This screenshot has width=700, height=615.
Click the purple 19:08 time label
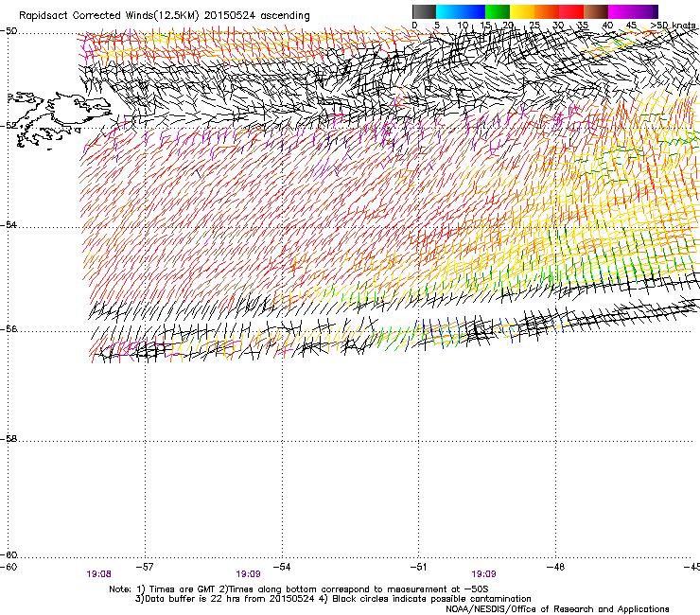pos(98,574)
